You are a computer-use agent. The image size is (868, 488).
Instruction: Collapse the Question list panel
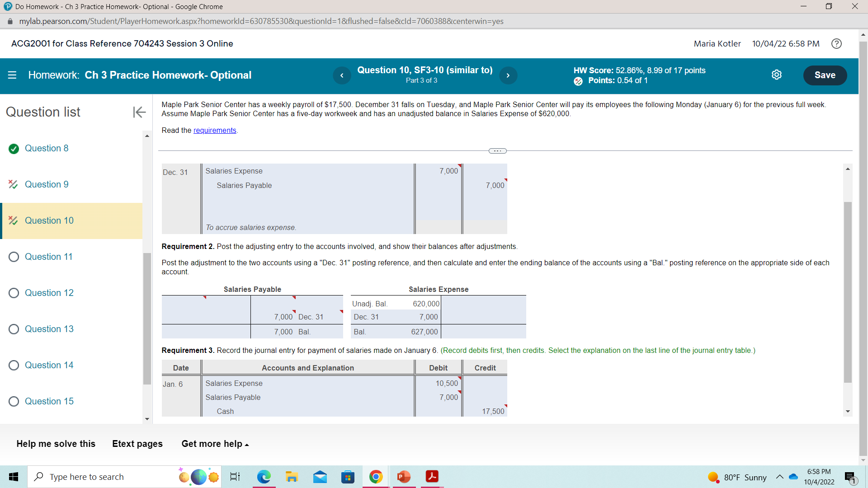tap(139, 112)
